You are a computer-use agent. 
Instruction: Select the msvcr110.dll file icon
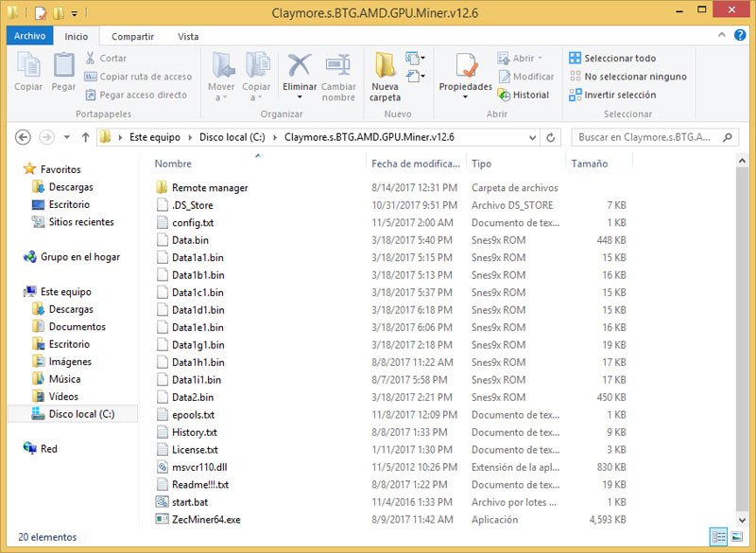point(162,467)
